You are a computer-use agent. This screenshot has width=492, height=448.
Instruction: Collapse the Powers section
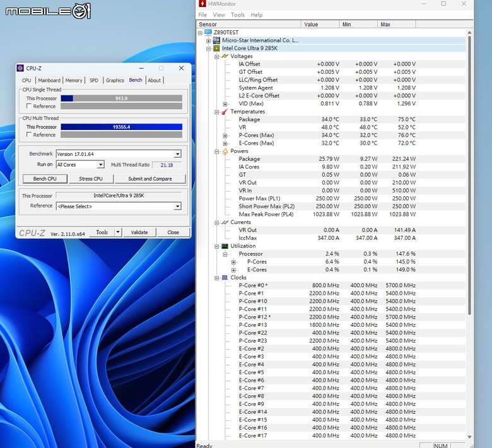[216, 151]
